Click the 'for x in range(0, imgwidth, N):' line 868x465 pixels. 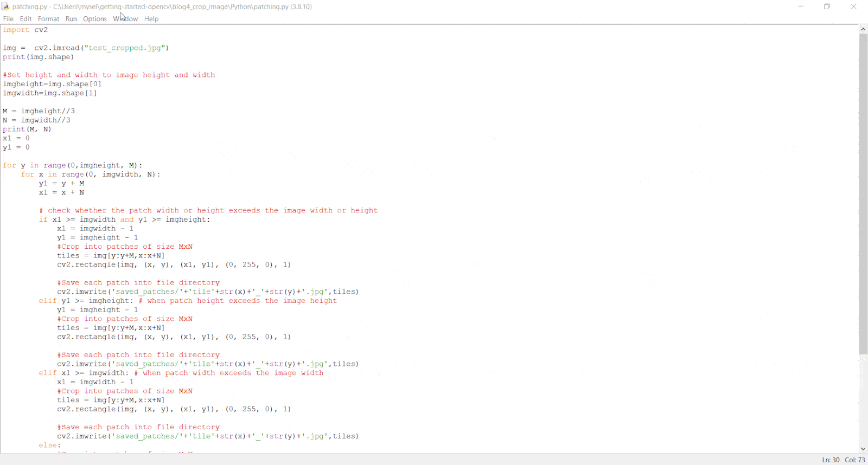(x=91, y=175)
